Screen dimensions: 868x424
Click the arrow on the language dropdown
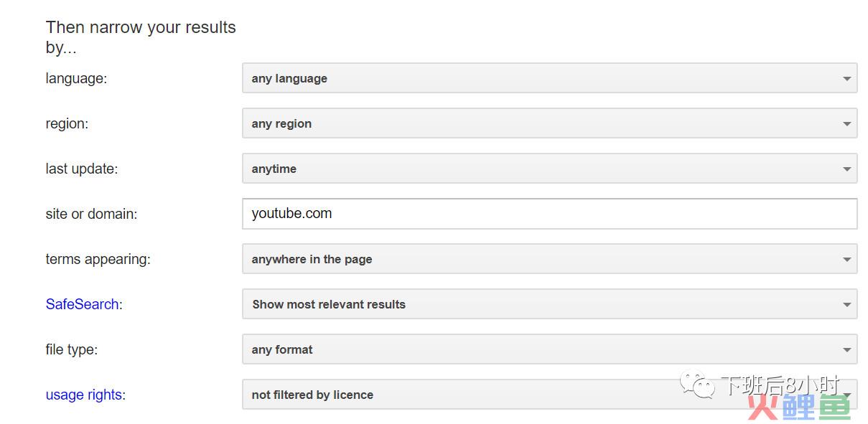(x=847, y=79)
